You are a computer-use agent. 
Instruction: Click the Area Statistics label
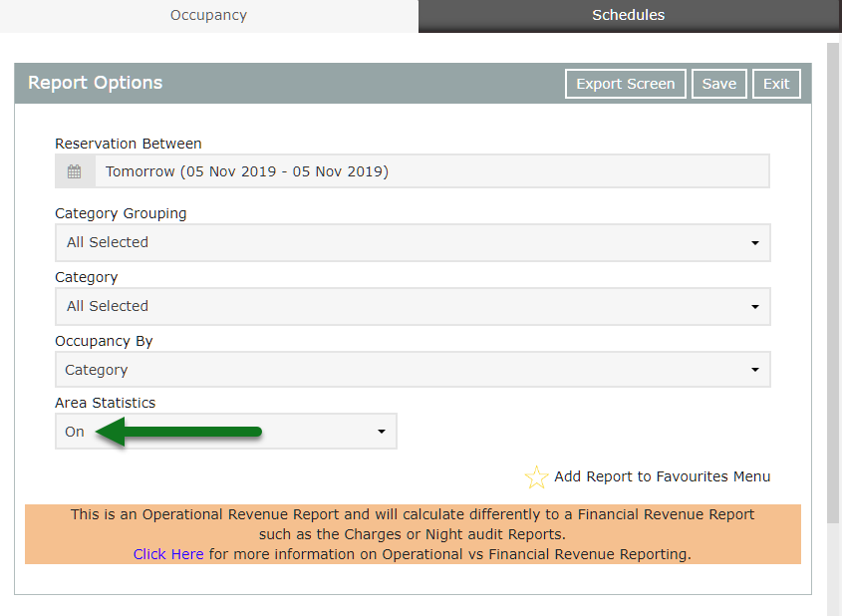pos(106,403)
